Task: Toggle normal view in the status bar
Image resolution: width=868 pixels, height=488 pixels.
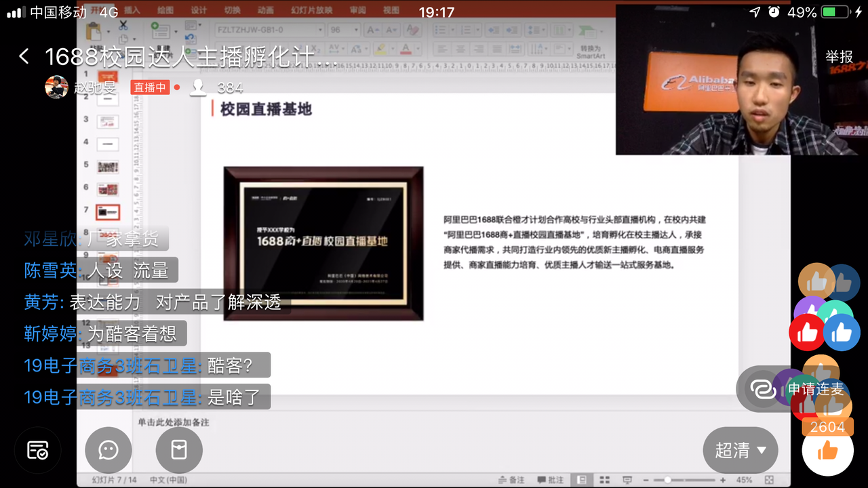Action: click(x=580, y=479)
